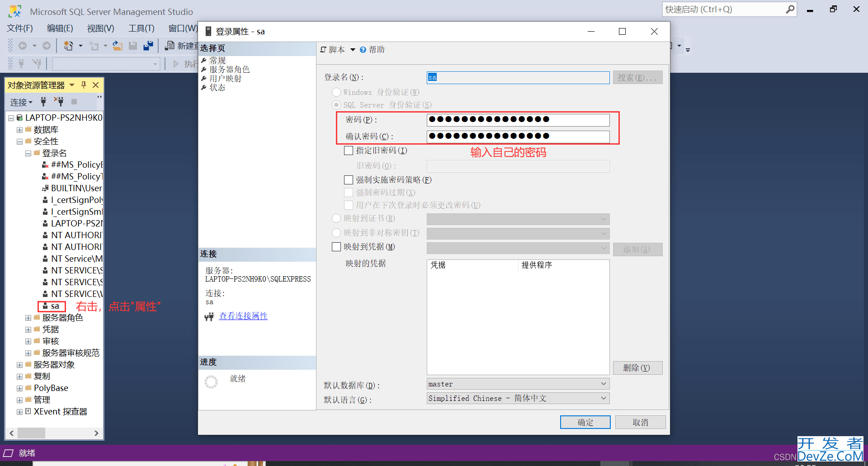Close the Object Explorer panel

(x=96, y=85)
